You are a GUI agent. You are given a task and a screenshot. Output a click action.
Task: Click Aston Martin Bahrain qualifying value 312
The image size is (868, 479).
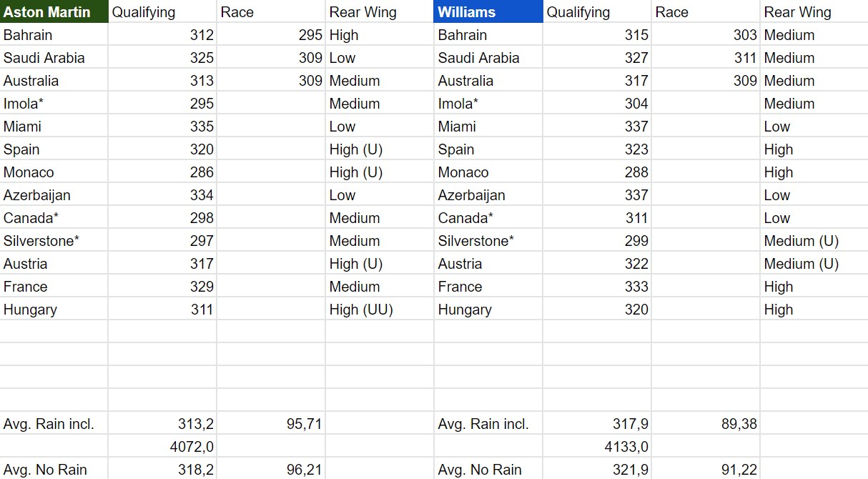pyautogui.click(x=163, y=35)
